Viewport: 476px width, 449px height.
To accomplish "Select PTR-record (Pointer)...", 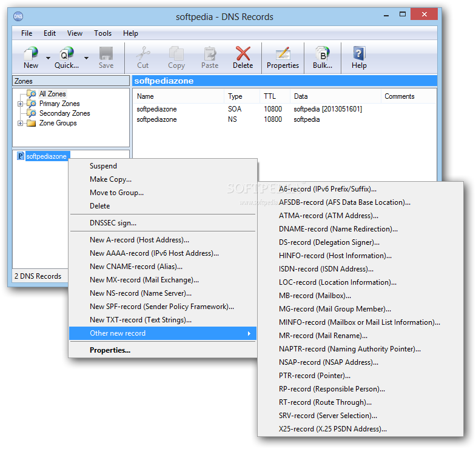I will pos(360,376).
